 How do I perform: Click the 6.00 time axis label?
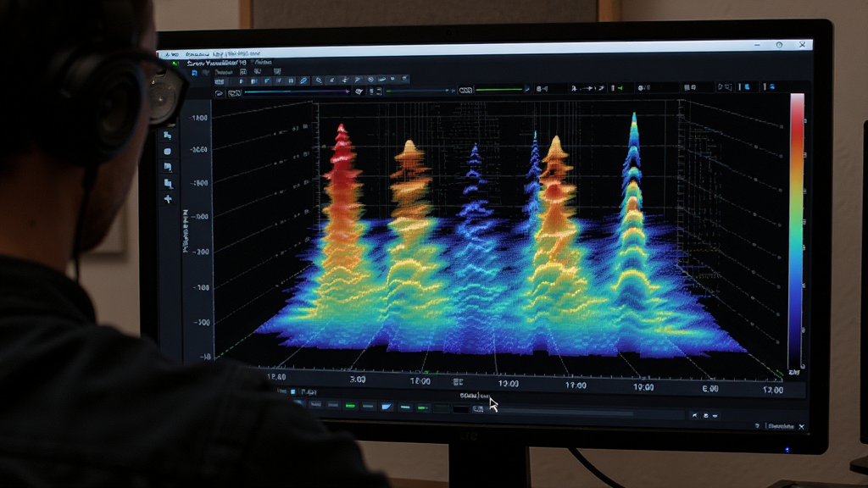(x=710, y=389)
